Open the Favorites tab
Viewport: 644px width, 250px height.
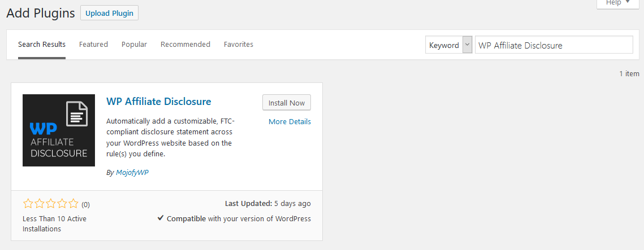coord(239,44)
